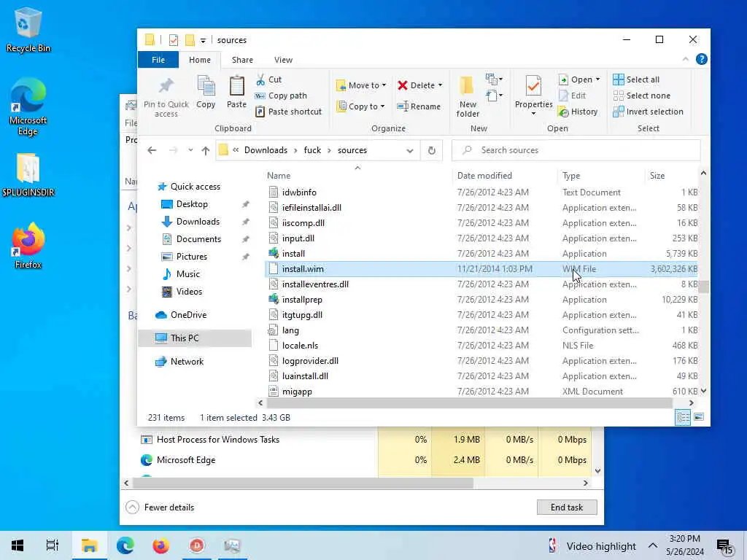Cut the selected file
The image size is (747, 560).
click(x=268, y=79)
